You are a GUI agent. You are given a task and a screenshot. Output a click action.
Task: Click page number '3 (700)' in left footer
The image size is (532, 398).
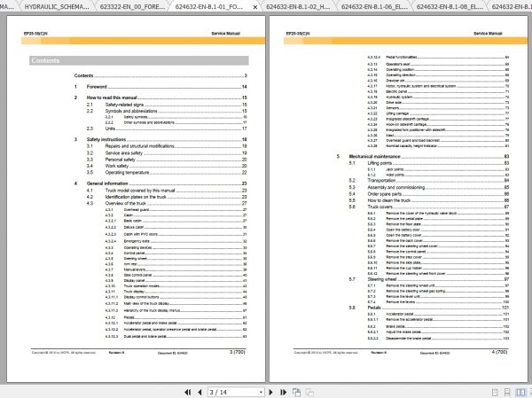237,352
